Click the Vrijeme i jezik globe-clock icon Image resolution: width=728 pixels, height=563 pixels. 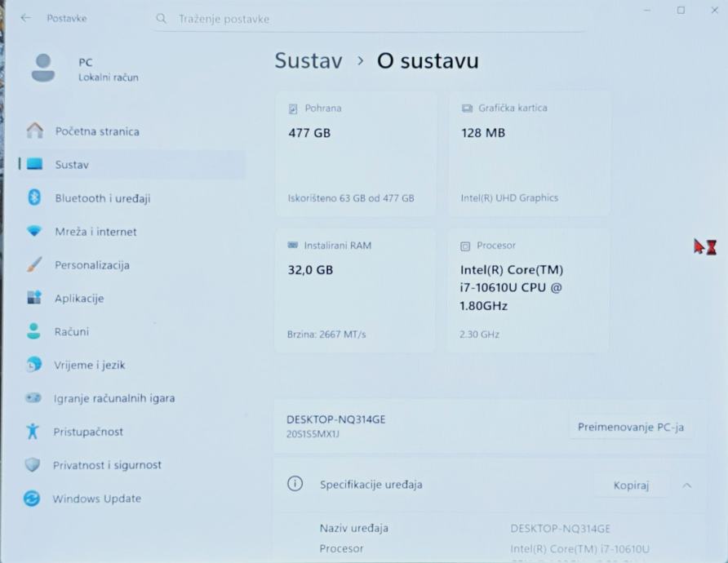click(33, 365)
